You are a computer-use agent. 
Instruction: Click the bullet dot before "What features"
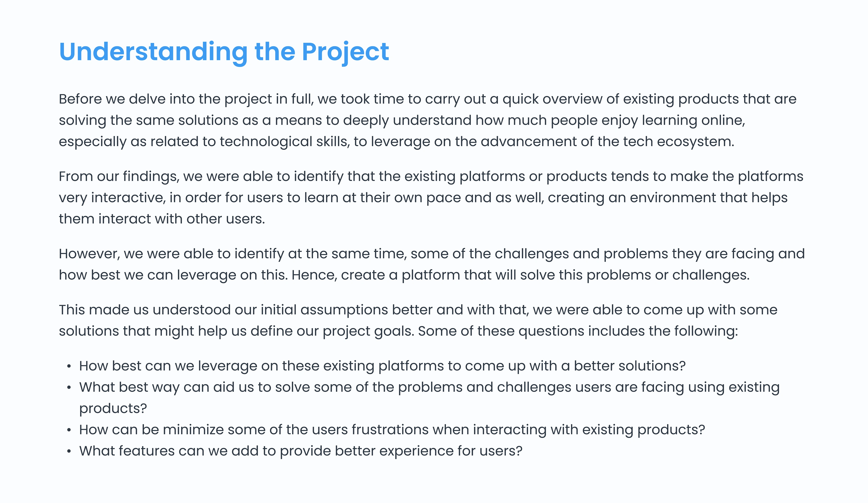(x=69, y=451)
